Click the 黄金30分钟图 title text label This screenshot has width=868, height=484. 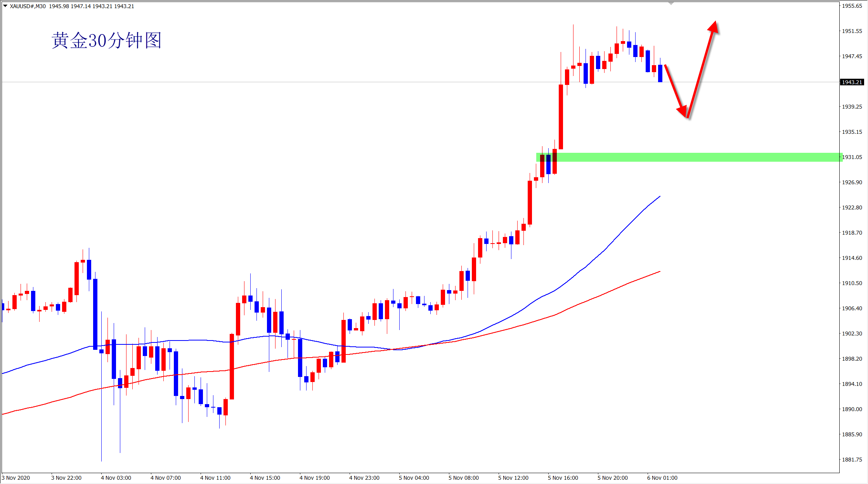pos(107,40)
